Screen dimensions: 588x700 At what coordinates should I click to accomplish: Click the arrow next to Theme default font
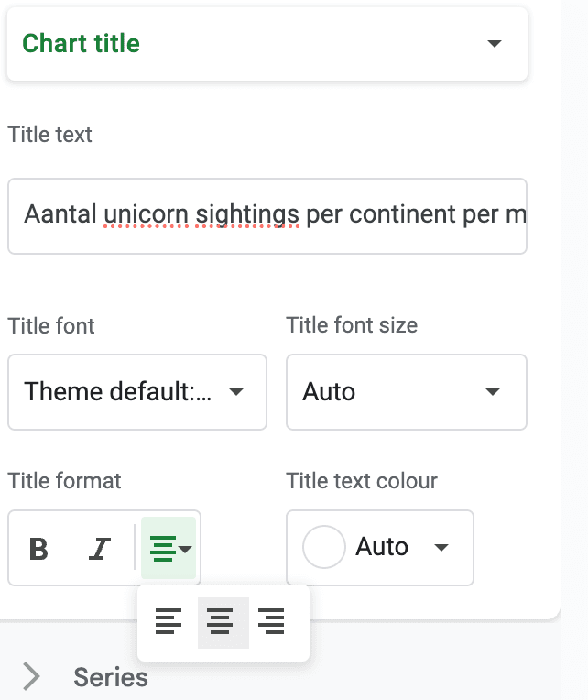[236, 391]
